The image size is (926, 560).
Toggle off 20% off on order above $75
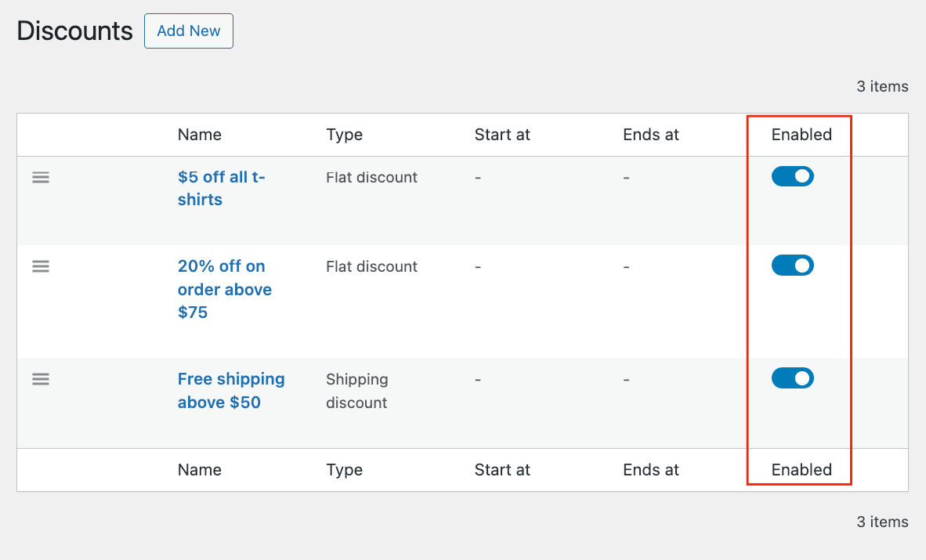tap(792, 266)
